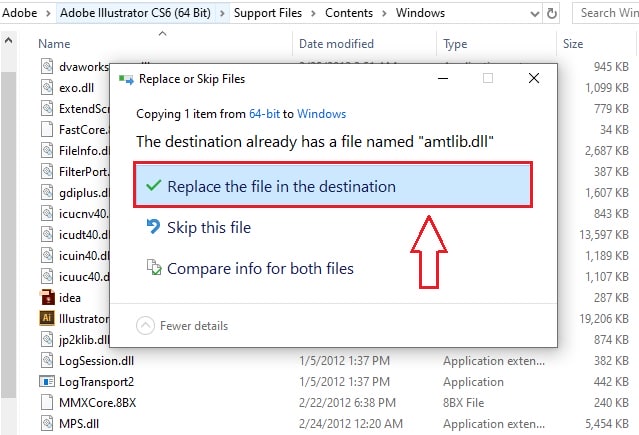This screenshot has width=639, height=435.
Task: Select the exo.dll file name
Action: [77, 88]
